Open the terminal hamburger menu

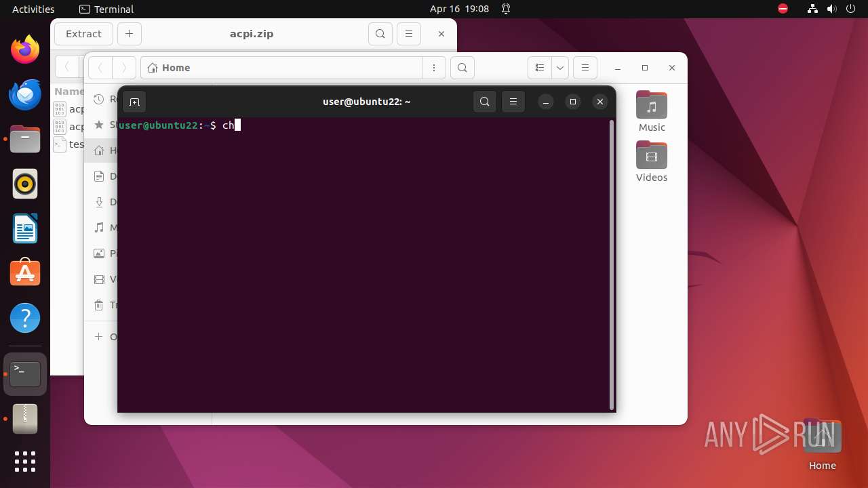pos(513,102)
